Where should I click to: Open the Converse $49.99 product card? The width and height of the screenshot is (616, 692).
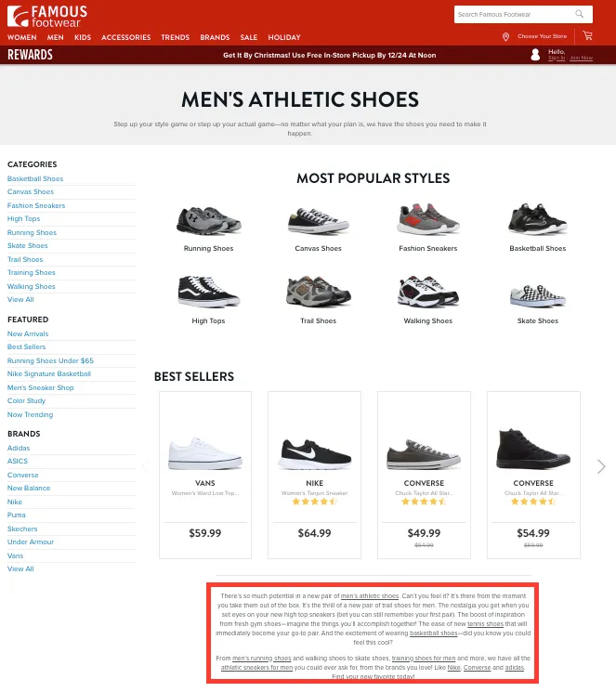[x=424, y=475]
